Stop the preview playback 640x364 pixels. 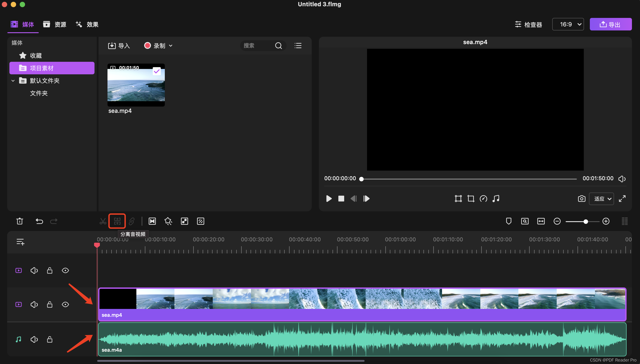click(x=341, y=199)
